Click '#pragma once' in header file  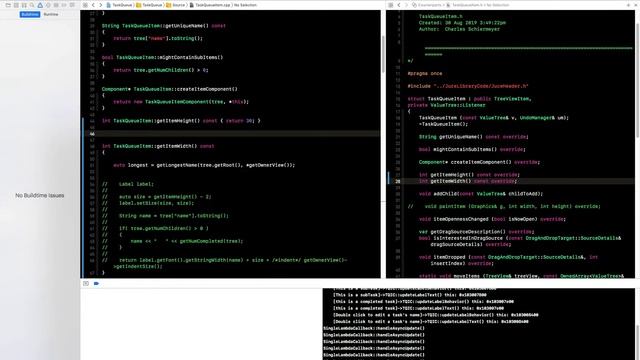pyautogui.click(x=425, y=73)
